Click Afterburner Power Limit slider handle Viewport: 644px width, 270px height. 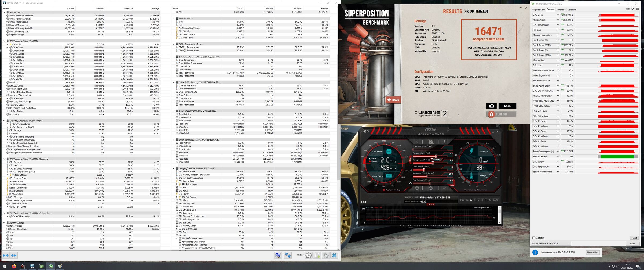tap(436, 156)
